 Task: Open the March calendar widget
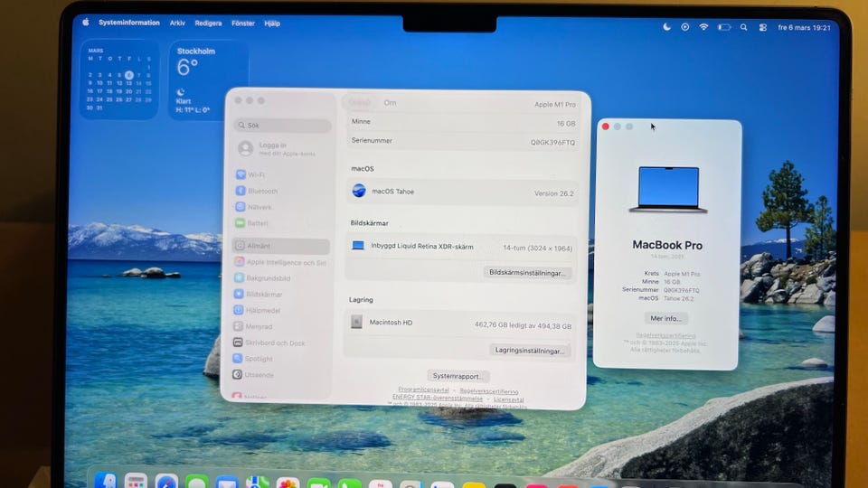[x=119, y=80]
